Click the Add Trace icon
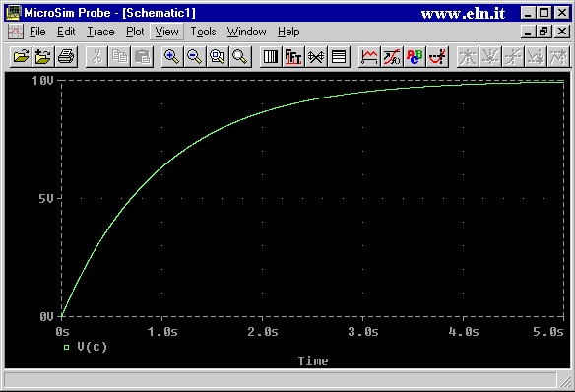575x392 pixels. click(x=369, y=57)
